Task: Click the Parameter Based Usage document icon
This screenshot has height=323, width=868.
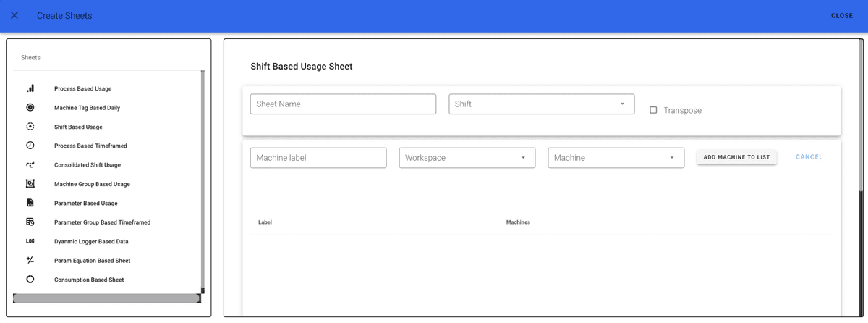Action: coord(30,203)
